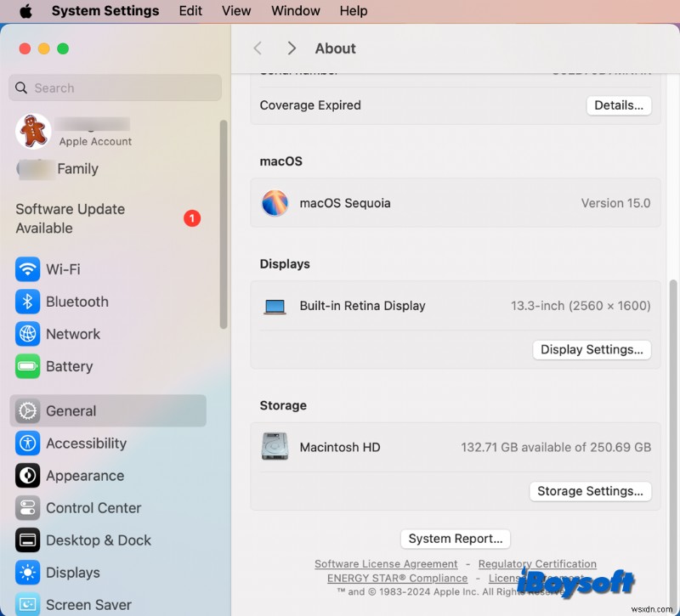
Task: Open Storage Settings...
Action: pyautogui.click(x=590, y=491)
